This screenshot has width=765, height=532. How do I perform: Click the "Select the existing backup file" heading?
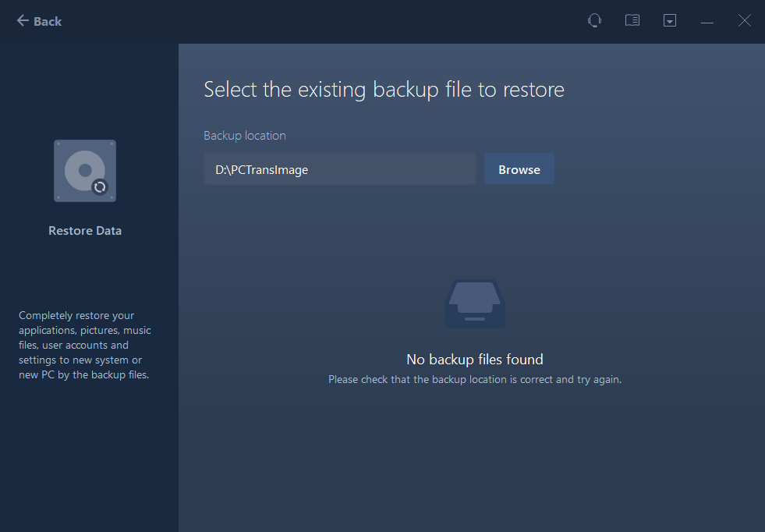point(384,90)
